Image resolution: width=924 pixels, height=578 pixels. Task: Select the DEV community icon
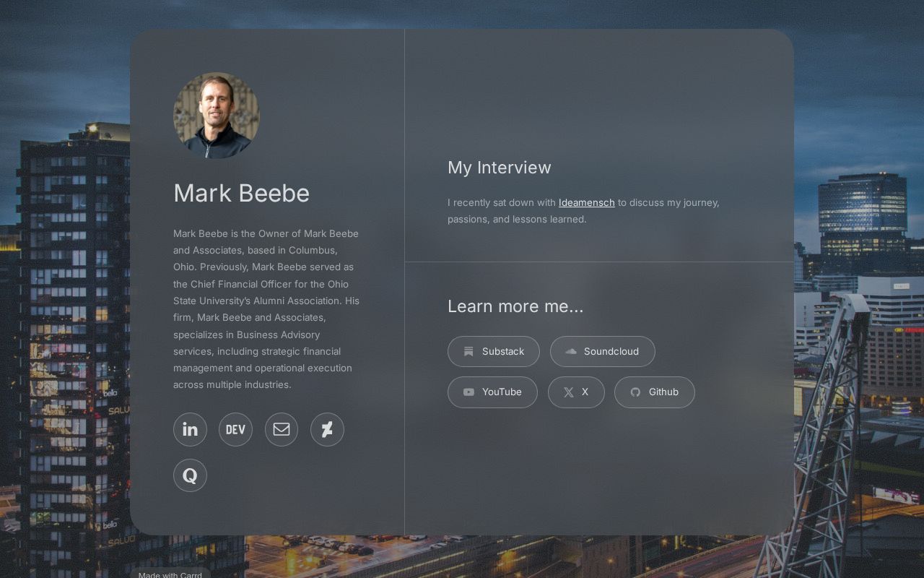click(235, 429)
